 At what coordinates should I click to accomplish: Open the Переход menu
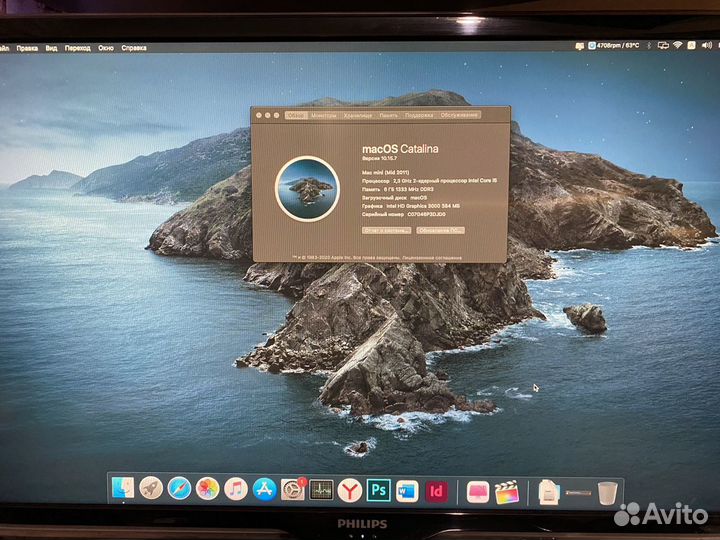[78, 48]
